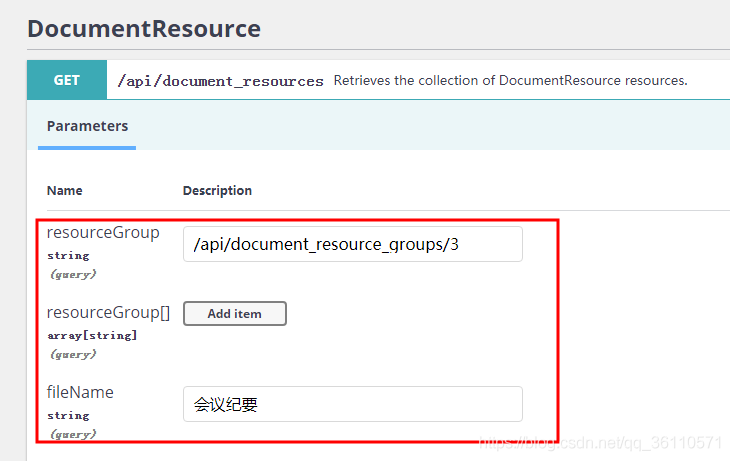Click the string type under resourceGroup
The image size is (730, 461).
68,255
